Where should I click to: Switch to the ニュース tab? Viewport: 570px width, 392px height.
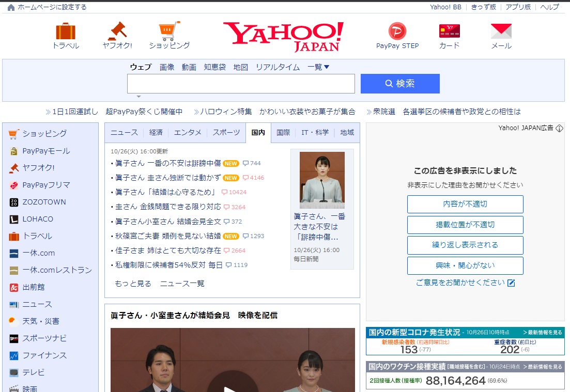pos(124,133)
